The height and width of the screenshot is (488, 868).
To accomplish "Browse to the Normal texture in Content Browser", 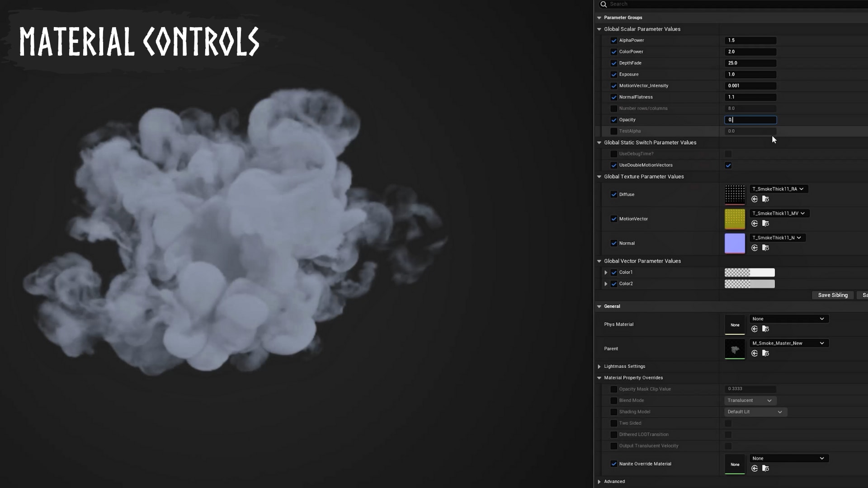I will [x=766, y=248].
